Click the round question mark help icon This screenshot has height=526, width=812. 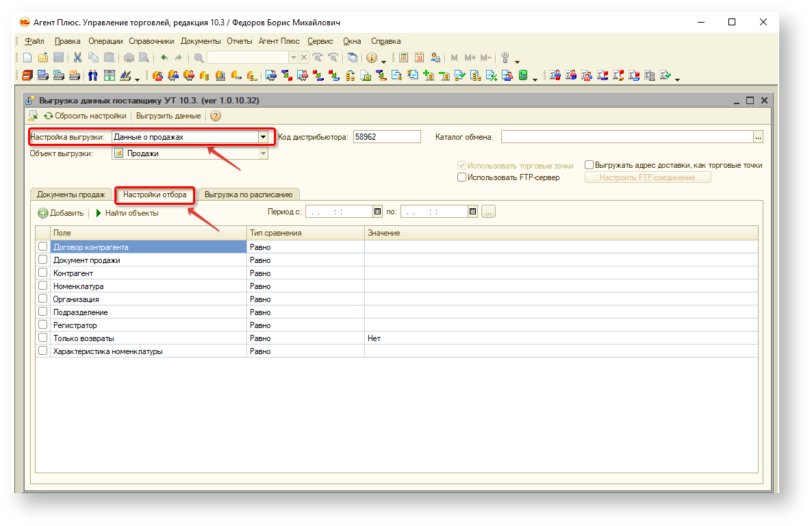click(216, 116)
